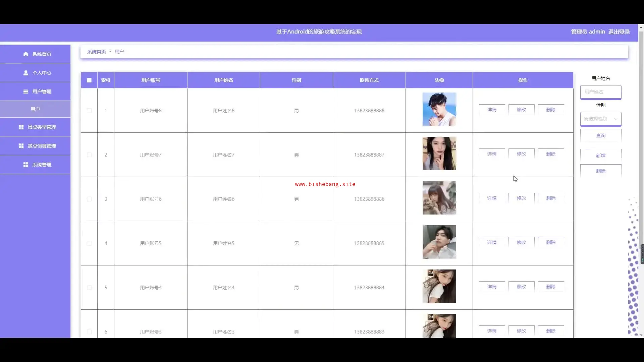
Task: Click the 查询 search button
Action: coord(601,135)
